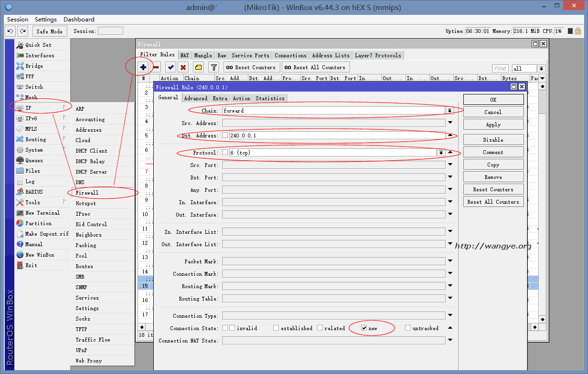
Task: Enable the established connection state checkbox
Action: pyautogui.click(x=276, y=328)
